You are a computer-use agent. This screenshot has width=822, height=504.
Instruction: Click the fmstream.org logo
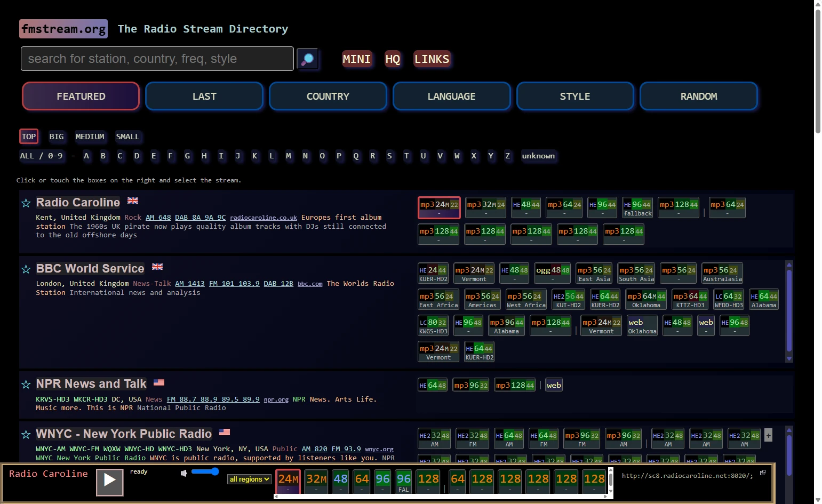tap(63, 29)
